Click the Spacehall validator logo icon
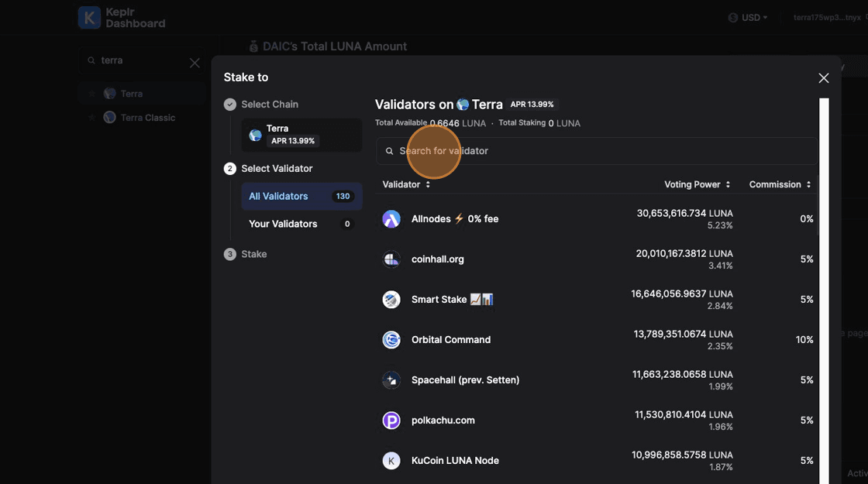The width and height of the screenshot is (868, 484). (x=391, y=380)
